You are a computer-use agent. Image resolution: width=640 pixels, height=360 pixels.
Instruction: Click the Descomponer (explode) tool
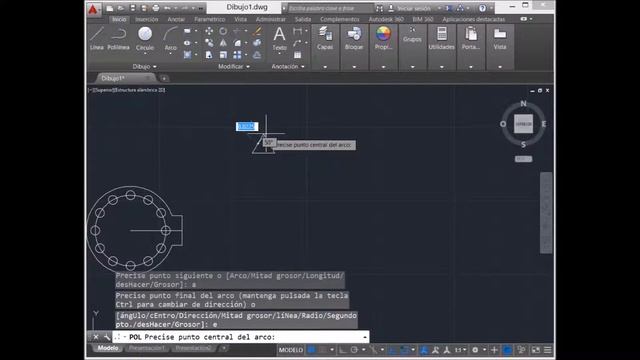point(257,43)
